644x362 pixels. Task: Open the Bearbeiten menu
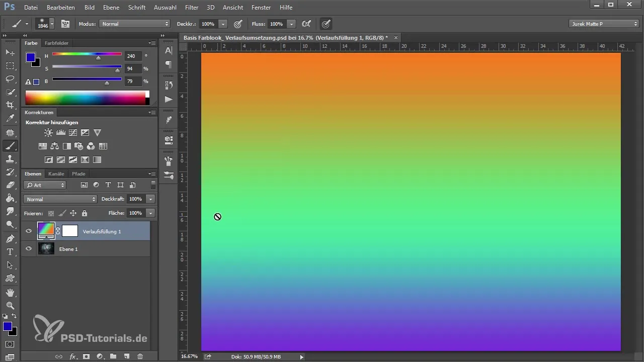coord(61,8)
